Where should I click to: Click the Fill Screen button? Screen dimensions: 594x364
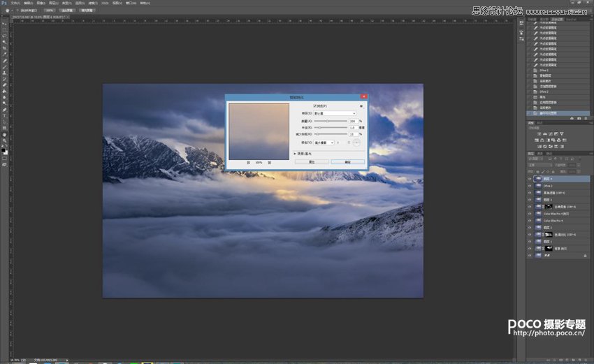pos(87,10)
